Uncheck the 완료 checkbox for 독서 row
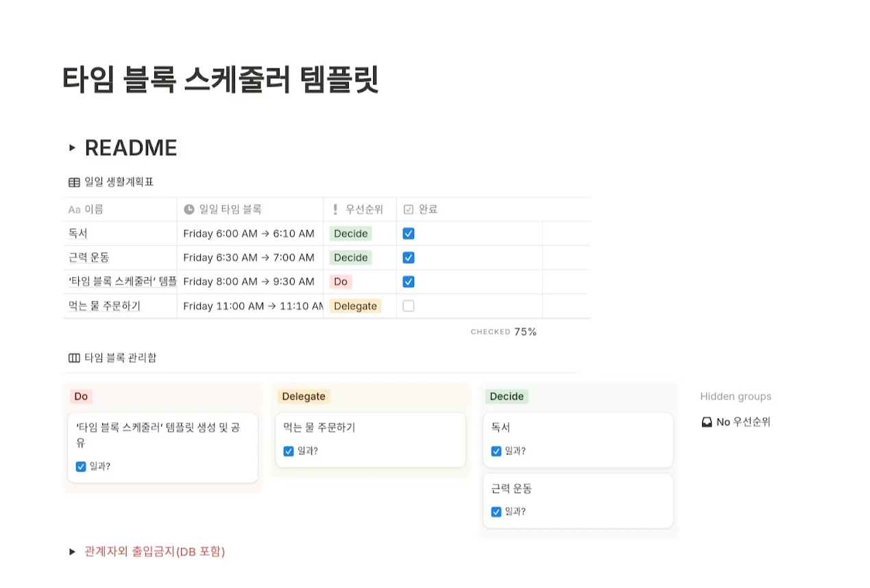The width and height of the screenshot is (870, 588). click(x=409, y=234)
